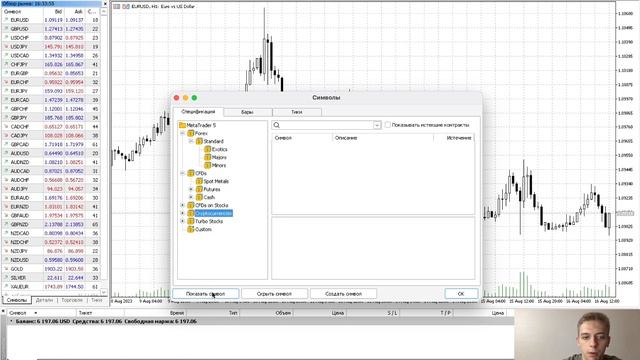The height and width of the screenshot is (360, 640).
Task: Click the Spot Metals folder icon
Action: [199, 181]
